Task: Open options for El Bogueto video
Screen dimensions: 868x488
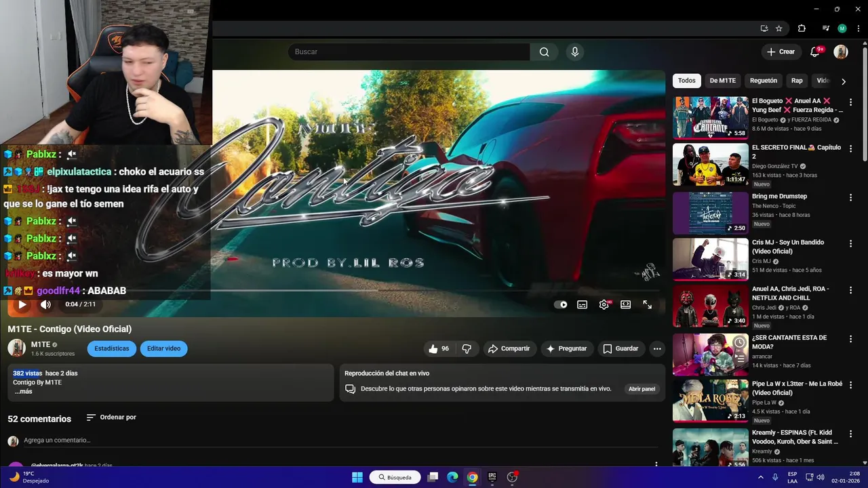Action: pyautogui.click(x=850, y=102)
